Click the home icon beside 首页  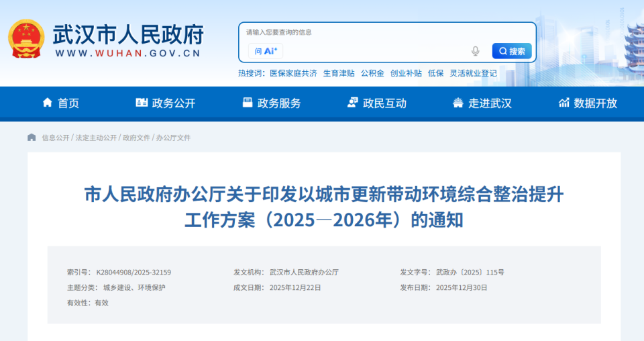click(48, 103)
